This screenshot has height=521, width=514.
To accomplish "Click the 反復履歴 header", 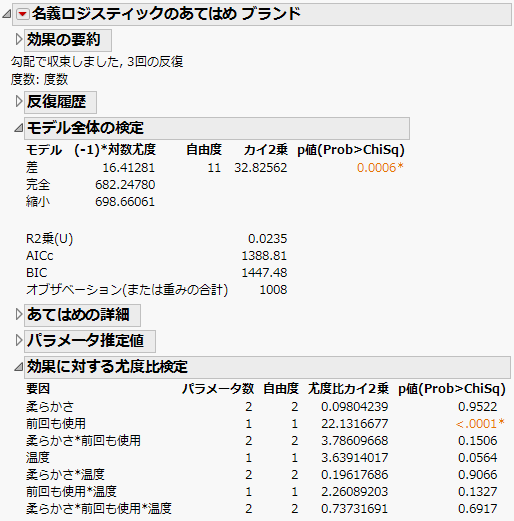I will [x=60, y=102].
